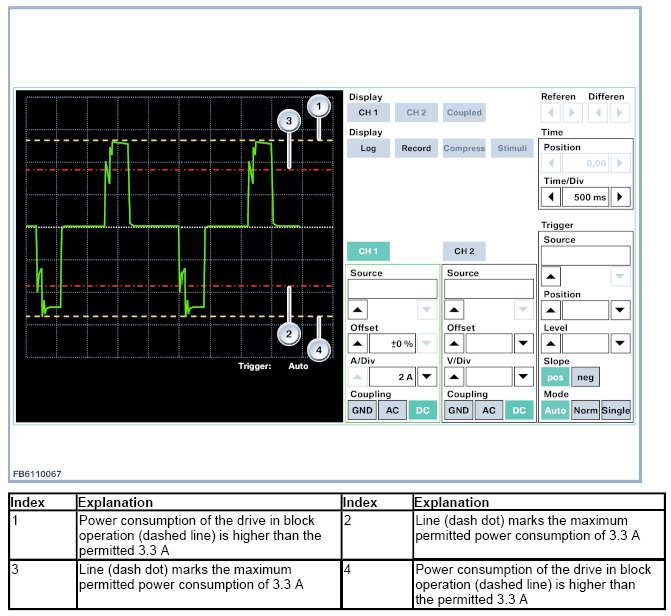Open the CH 2 settings tab
The height and width of the screenshot is (616, 671).
point(463,251)
